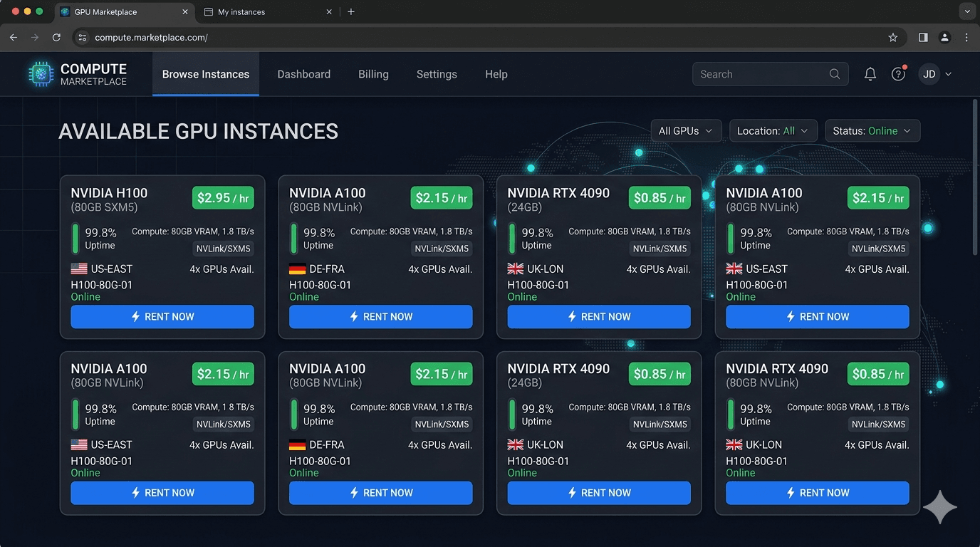Go to the Billing section
The image size is (980, 547).
(x=373, y=73)
